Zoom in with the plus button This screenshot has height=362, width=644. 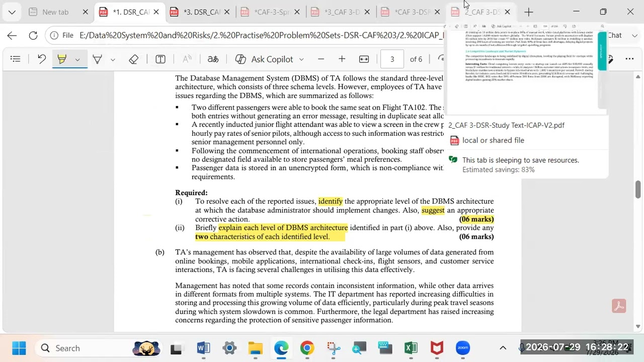(x=342, y=59)
